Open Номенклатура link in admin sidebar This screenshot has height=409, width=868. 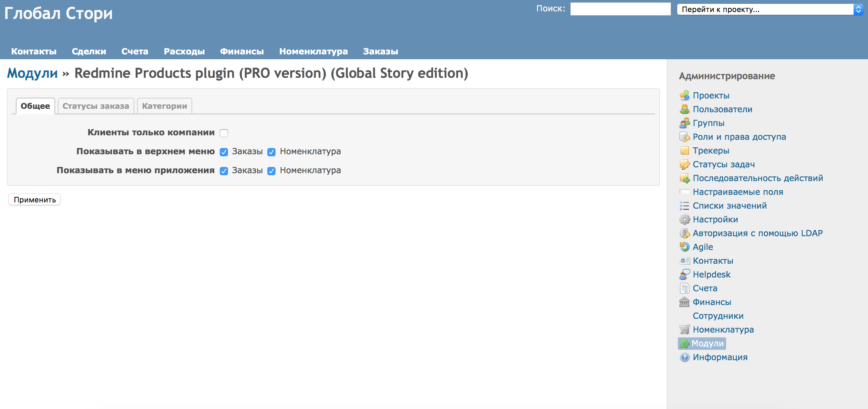[x=723, y=329]
